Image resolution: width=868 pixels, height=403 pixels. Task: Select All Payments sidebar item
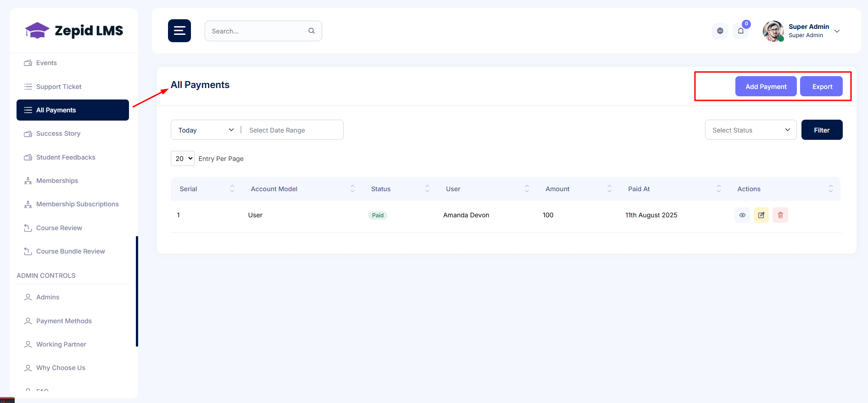[73, 110]
